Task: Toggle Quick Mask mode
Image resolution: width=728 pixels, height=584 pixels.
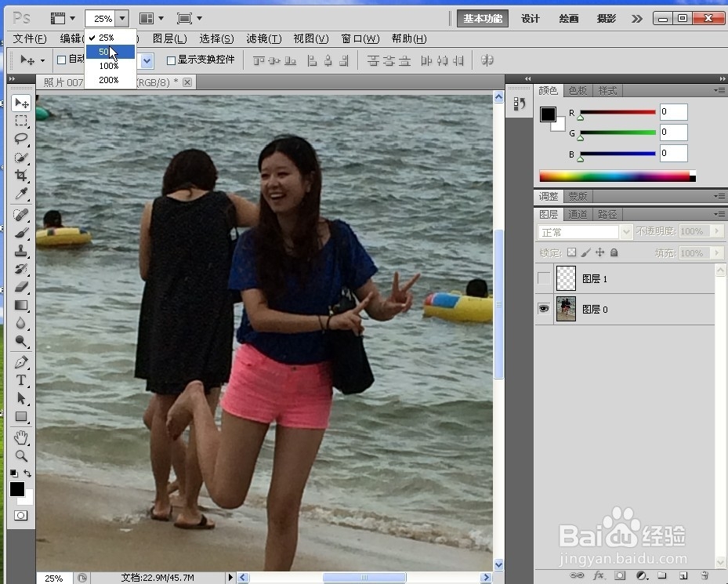Action: point(20,515)
